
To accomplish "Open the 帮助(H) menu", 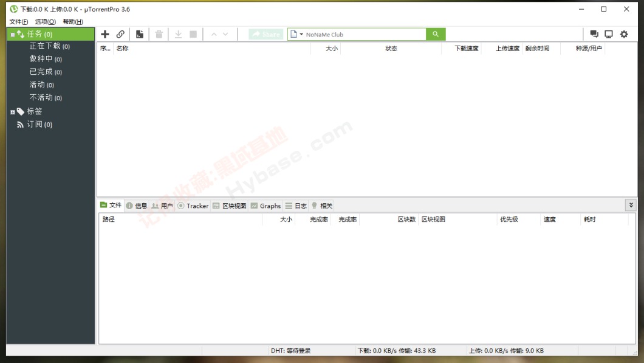I will click(73, 22).
